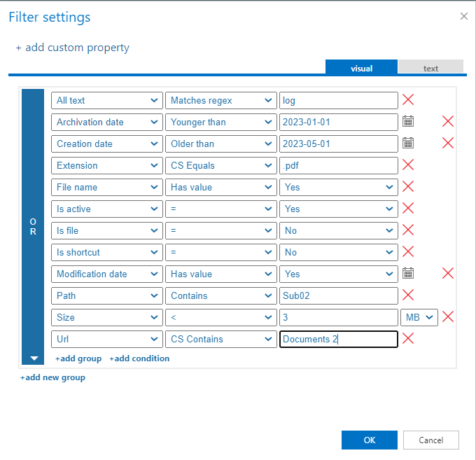Open calendar picker for Creation date

pyautogui.click(x=408, y=144)
